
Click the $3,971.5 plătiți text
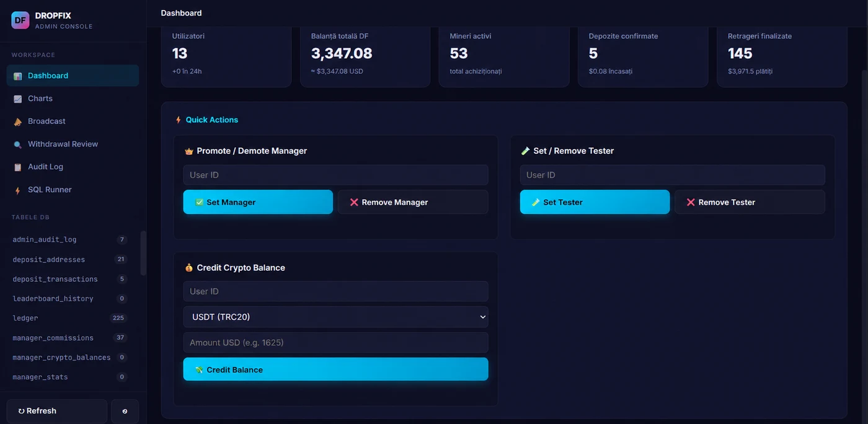click(750, 71)
